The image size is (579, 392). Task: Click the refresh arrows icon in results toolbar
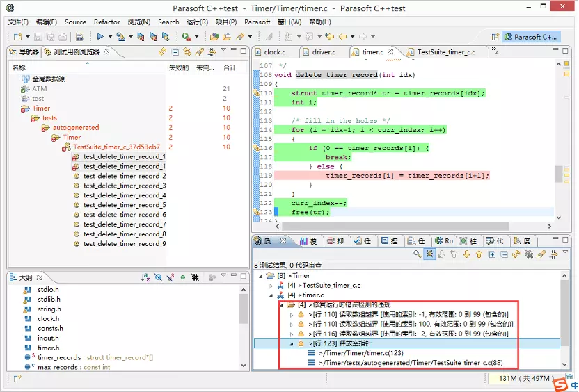point(516,254)
